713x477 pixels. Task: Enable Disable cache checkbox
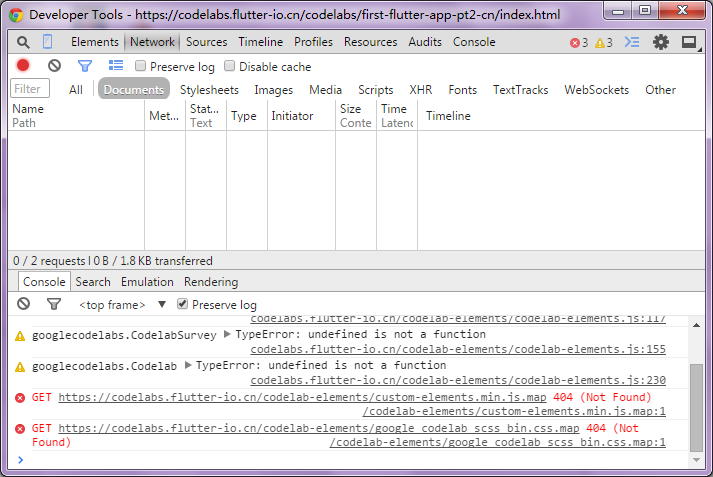tap(229, 66)
